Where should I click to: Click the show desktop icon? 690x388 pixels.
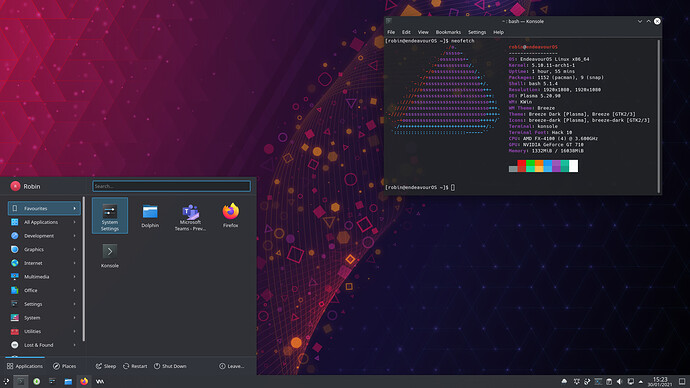coord(682,381)
